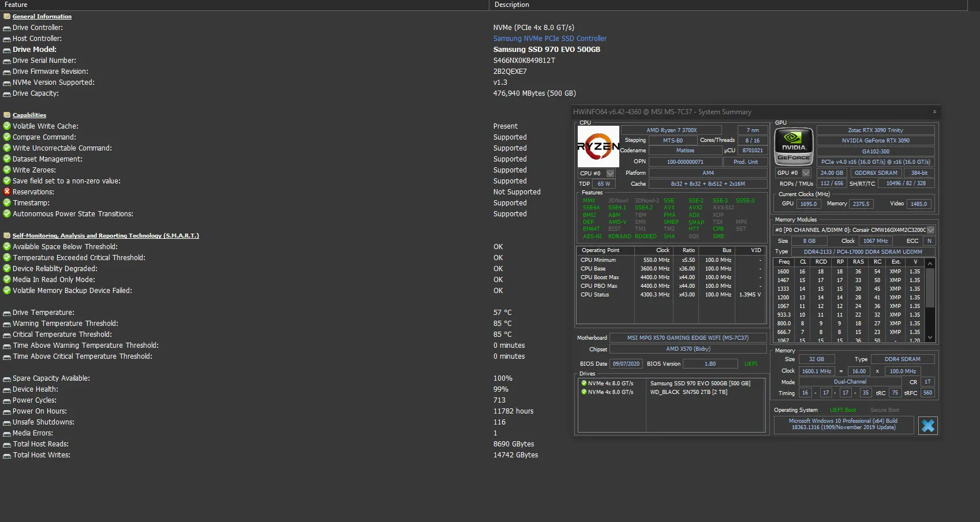The width and height of the screenshot is (980, 522).
Task: Click the Drive Firmware Revision row icon
Action: point(7,72)
